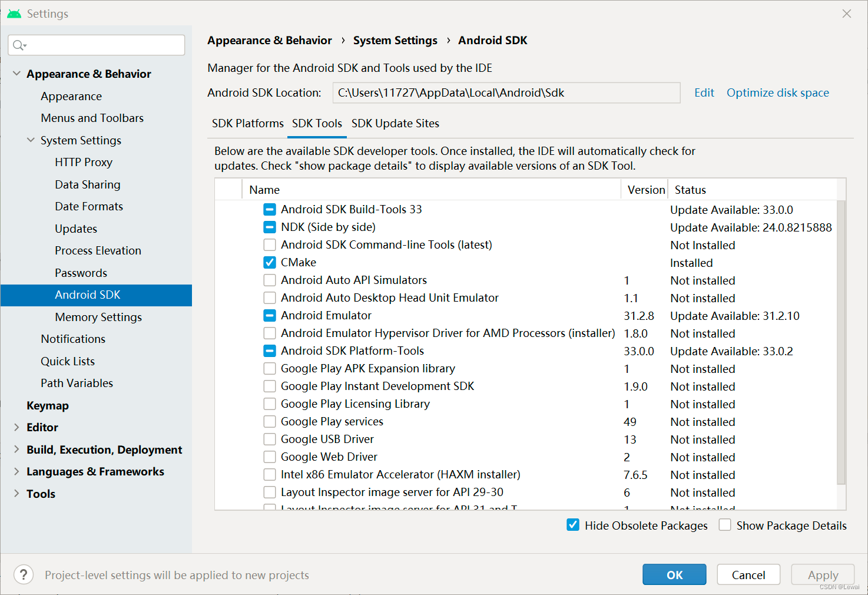Check Google Play APK Expansion library
Viewport: 868px width, 595px height.
point(270,368)
